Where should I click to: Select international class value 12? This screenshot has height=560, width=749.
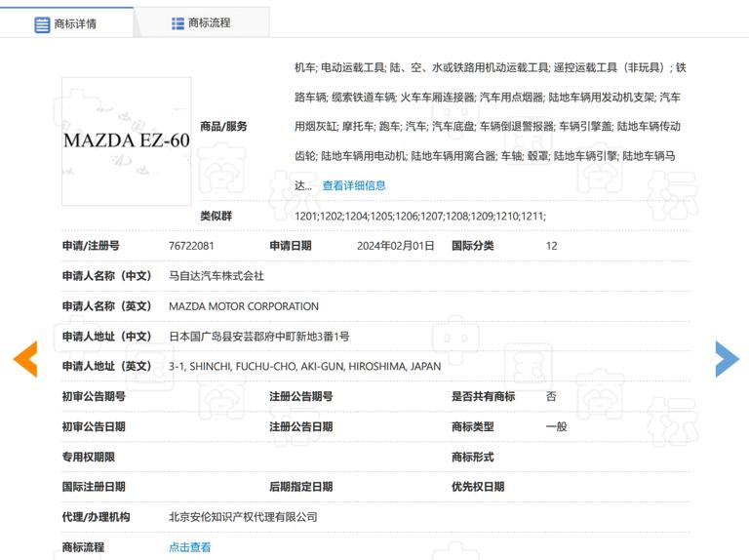click(551, 246)
